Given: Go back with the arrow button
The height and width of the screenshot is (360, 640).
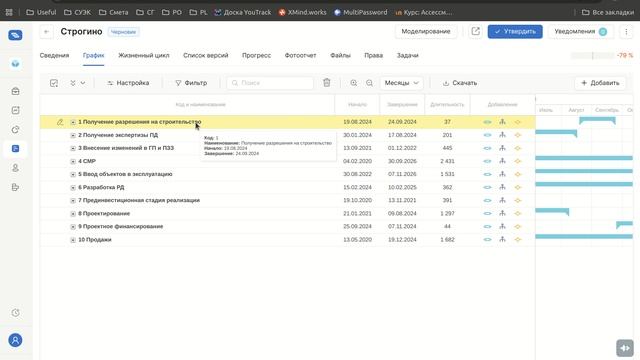Looking at the screenshot, I should pos(47,32).
